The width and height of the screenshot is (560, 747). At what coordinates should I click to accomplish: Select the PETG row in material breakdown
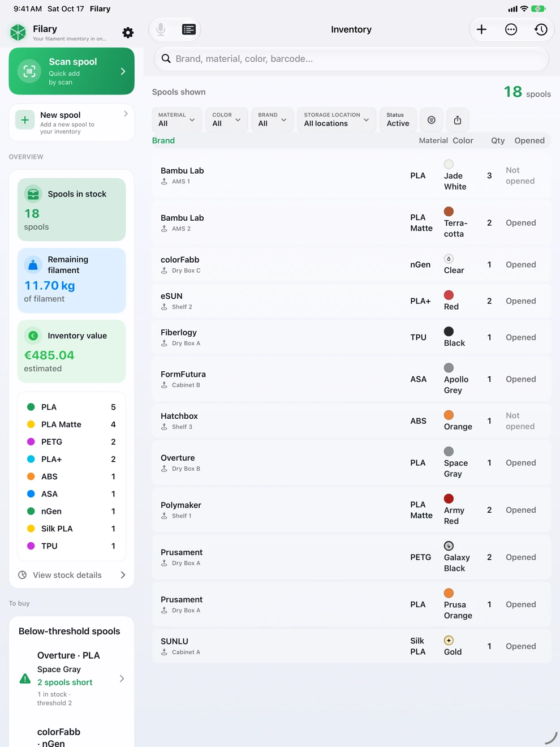(x=72, y=442)
